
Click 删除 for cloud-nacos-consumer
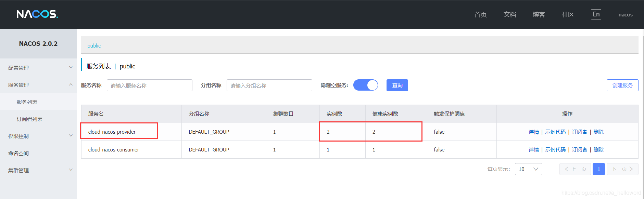(x=599, y=150)
